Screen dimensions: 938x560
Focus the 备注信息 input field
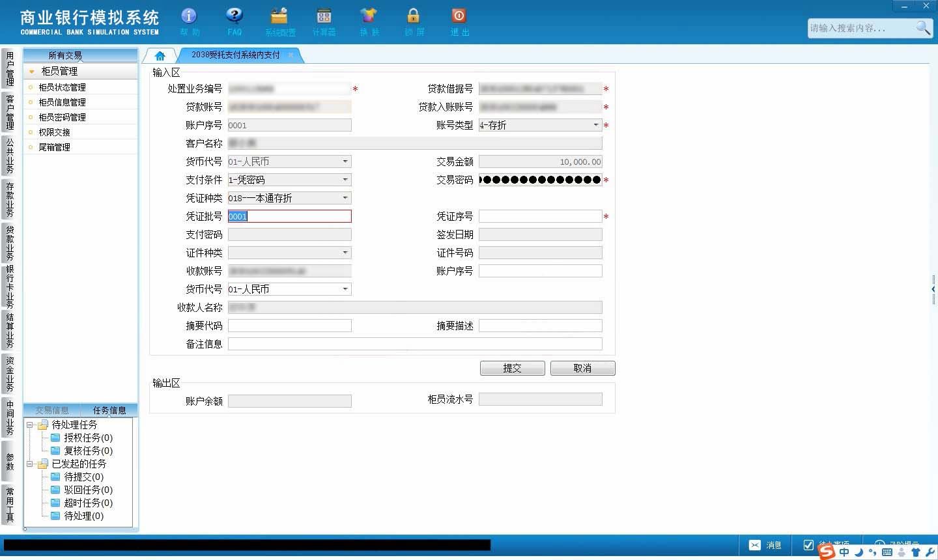click(x=415, y=344)
